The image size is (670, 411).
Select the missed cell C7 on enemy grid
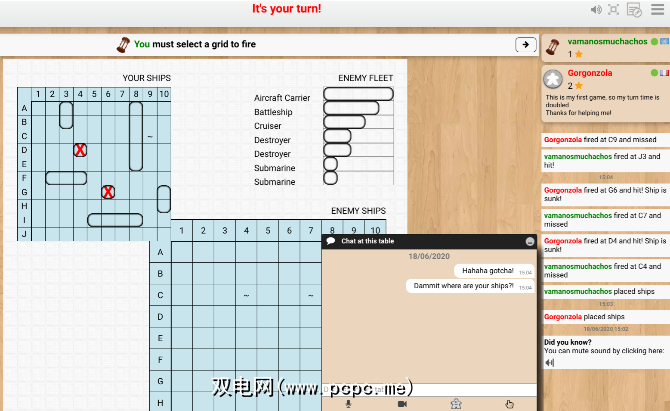(x=311, y=295)
